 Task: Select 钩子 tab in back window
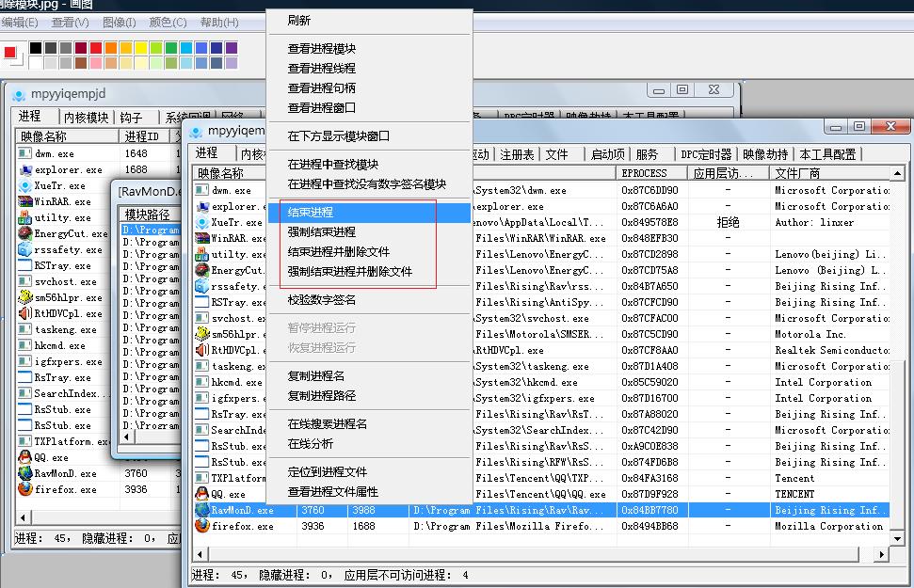pos(131,118)
